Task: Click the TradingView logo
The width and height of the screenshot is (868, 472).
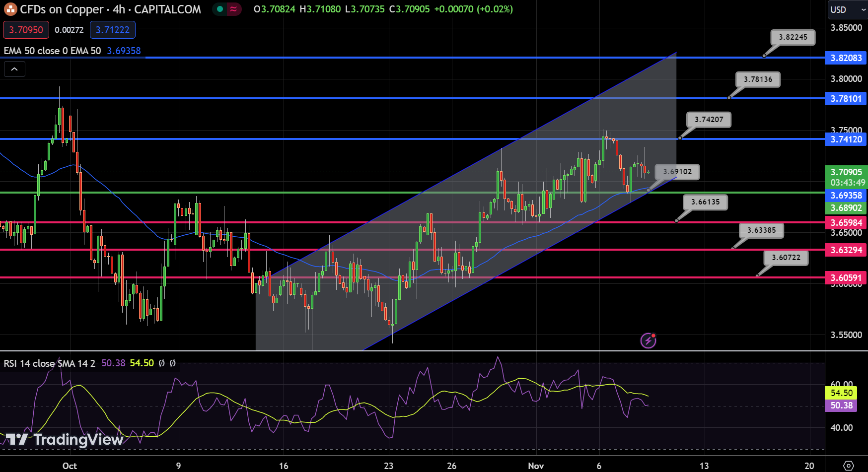Action: click(x=64, y=439)
